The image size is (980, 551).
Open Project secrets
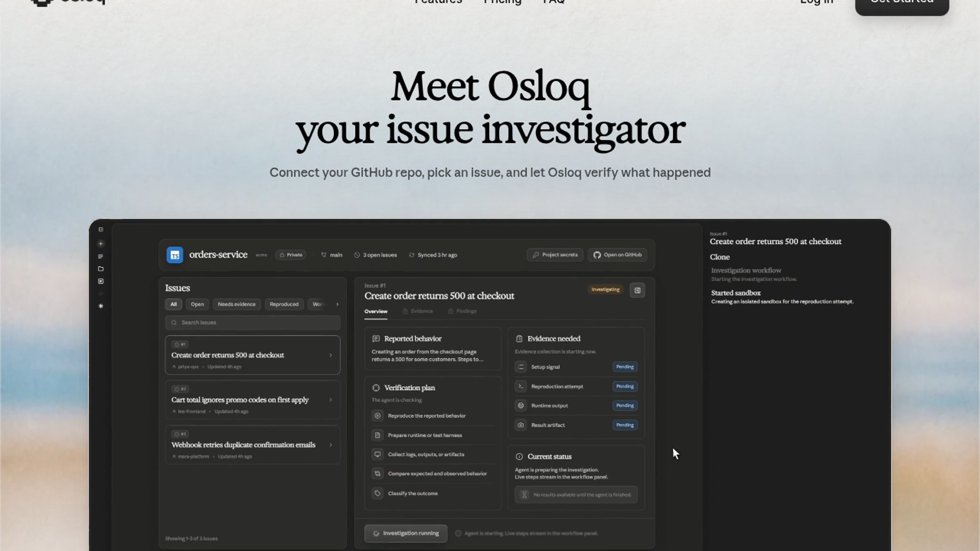[555, 255]
